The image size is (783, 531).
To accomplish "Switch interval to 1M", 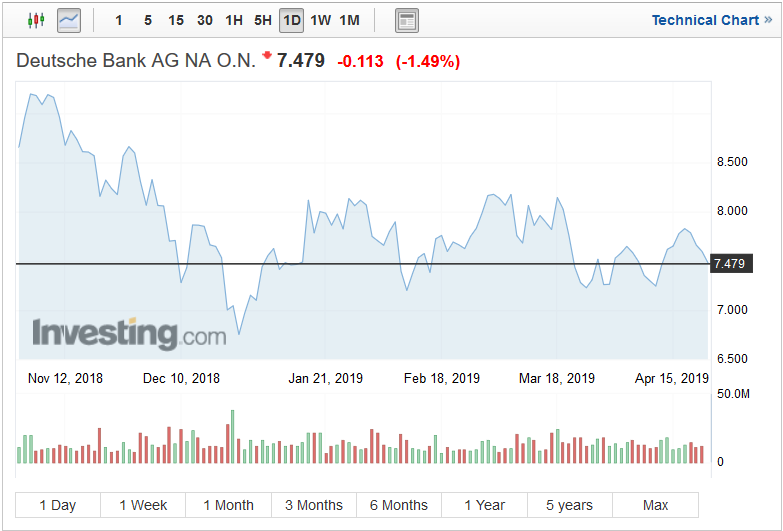I will (349, 20).
